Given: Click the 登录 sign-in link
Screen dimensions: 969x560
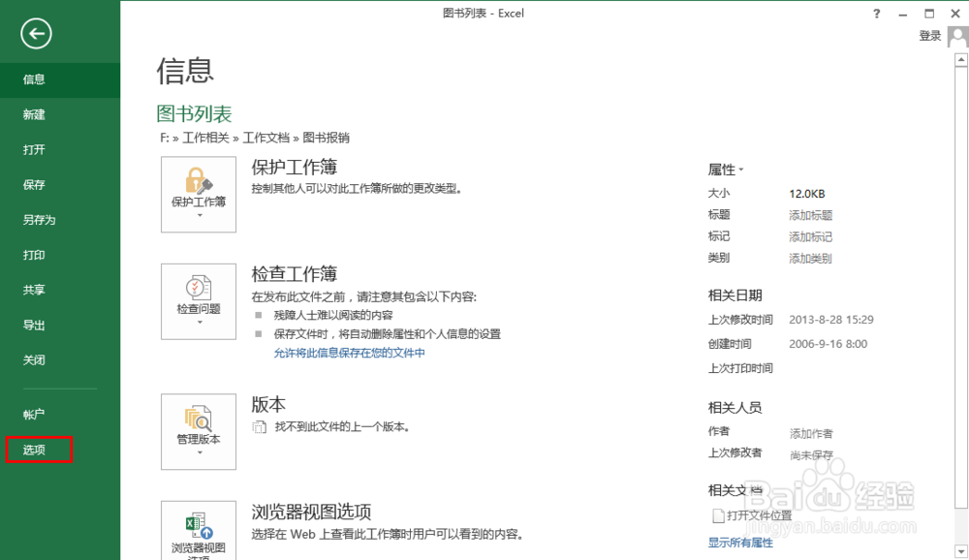Looking at the screenshot, I should point(929,36).
